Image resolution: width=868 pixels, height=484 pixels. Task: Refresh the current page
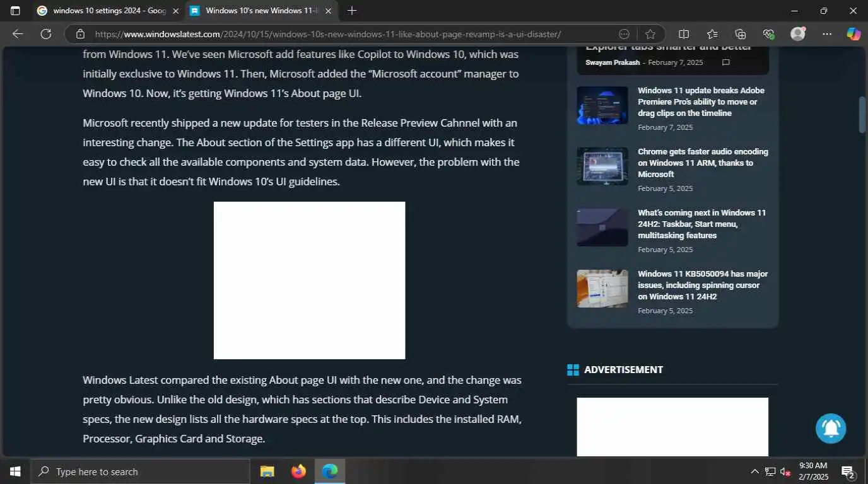click(46, 34)
